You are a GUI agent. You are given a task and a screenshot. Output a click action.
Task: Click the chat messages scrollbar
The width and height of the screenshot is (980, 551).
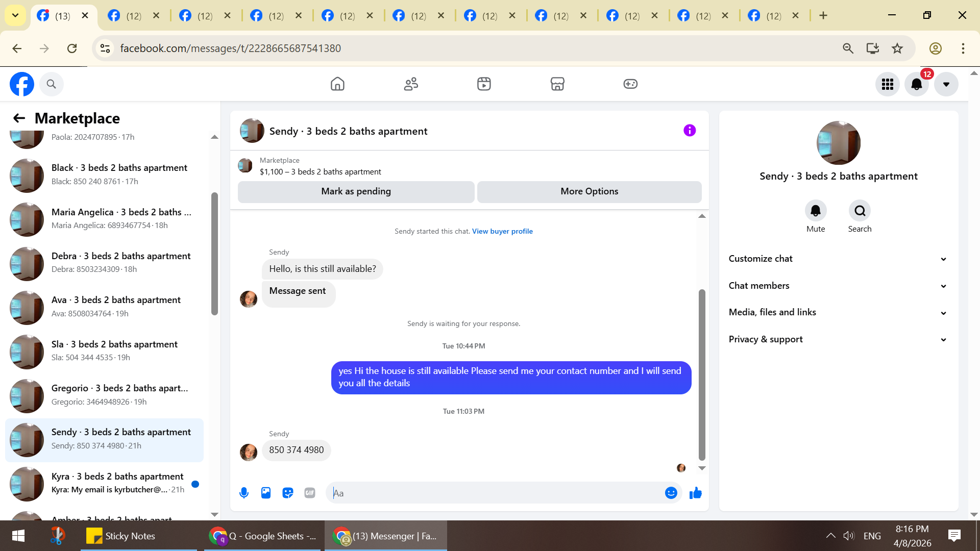pyautogui.click(x=702, y=375)
